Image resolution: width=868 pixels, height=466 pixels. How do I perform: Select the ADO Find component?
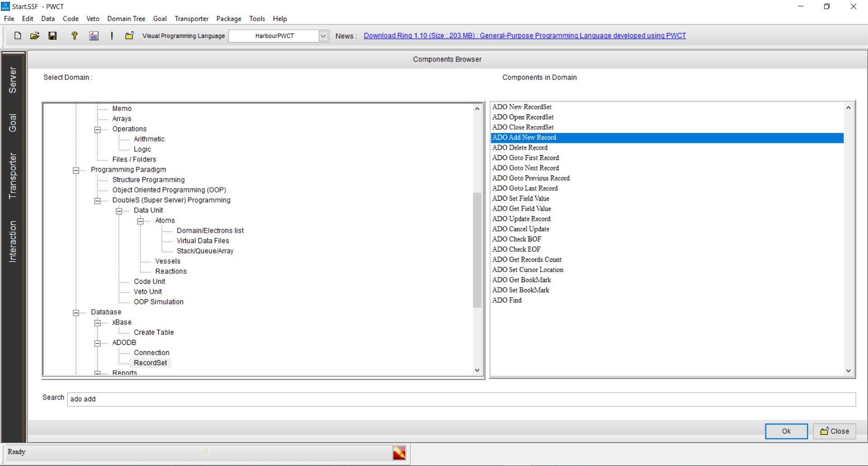[507, 300]
